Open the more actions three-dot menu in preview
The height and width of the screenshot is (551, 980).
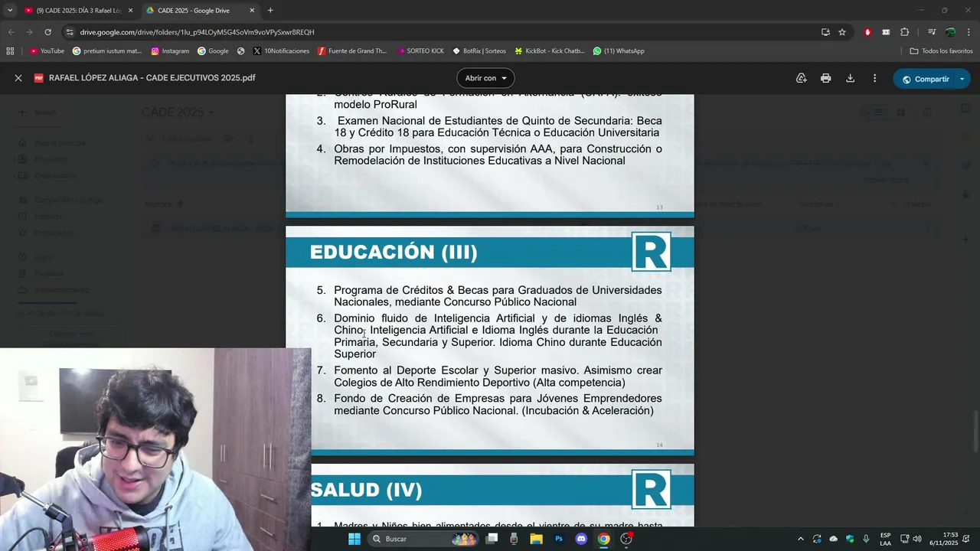(874, 78)
